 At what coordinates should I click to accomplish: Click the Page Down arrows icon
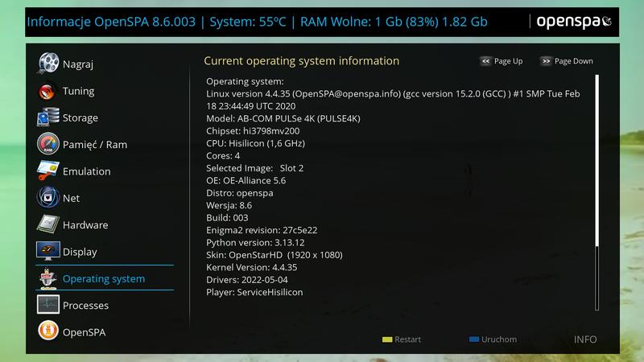(x=546, y=61)
